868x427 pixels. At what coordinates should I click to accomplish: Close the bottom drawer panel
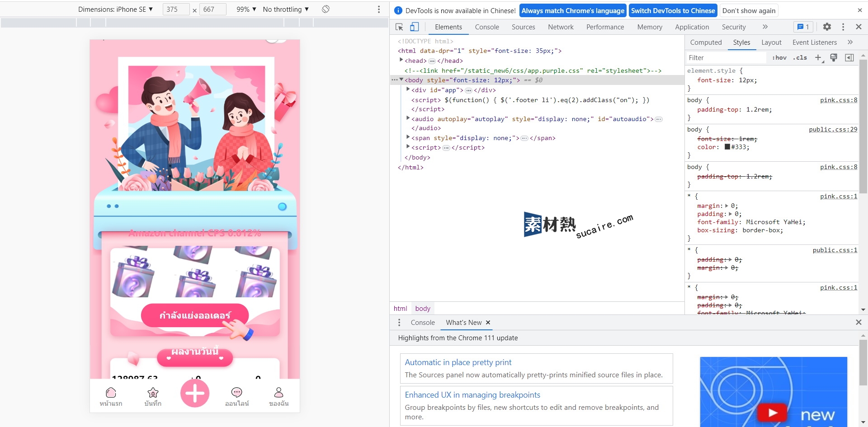pos(859,322)
